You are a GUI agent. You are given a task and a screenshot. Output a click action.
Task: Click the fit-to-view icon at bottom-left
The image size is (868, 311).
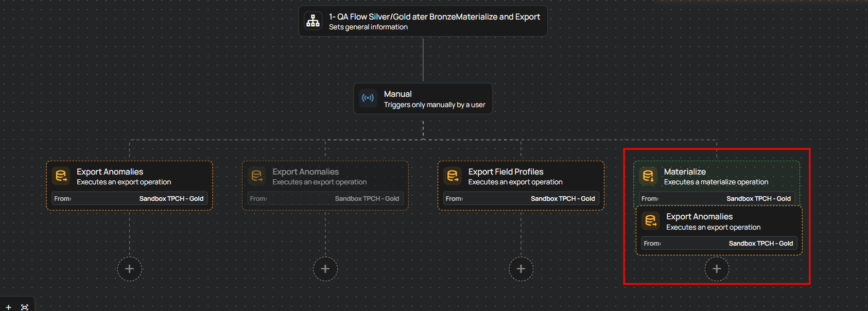click(x=24, y=307)
